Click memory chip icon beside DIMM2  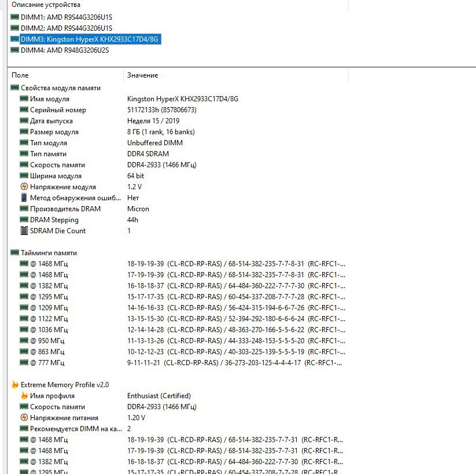14,28
